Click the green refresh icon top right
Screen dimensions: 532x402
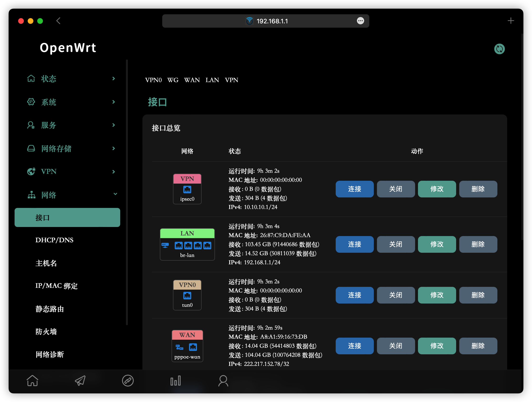point(499,49)
